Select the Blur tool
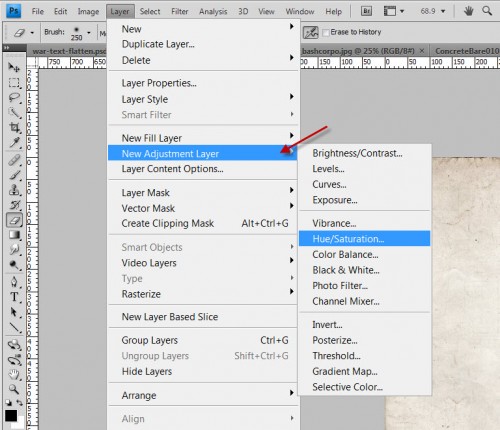The height and width of the screenshot is (430, 500). 14,250
